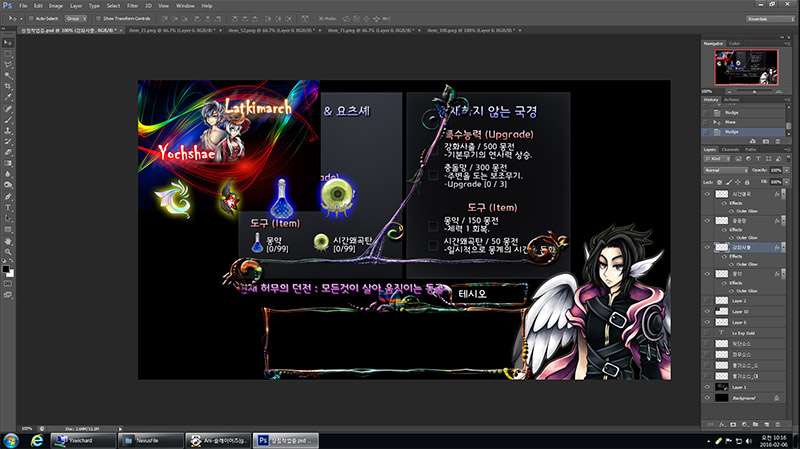800x449 pixels.
Task: Click lock transparent pixels icon
Action: click(x=719, y=182)
